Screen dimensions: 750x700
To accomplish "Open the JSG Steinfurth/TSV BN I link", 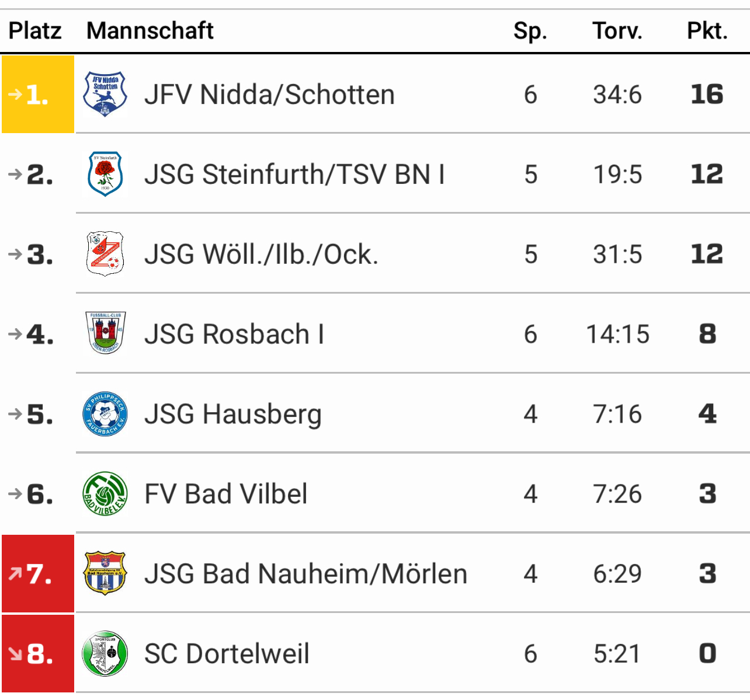I will tap(294, 174).
